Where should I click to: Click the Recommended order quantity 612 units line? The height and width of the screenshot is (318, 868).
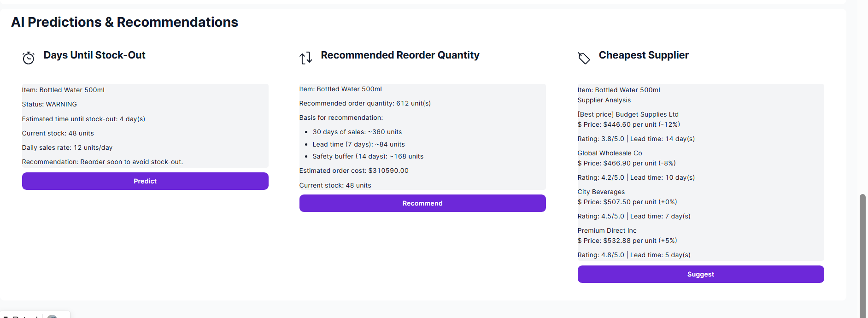pos(364,104)
